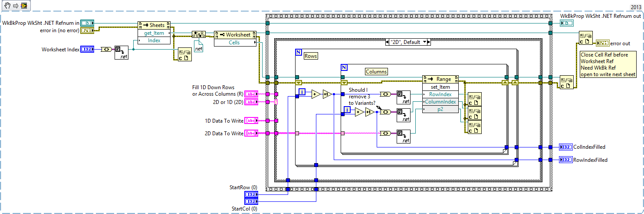Go to next case using right arrow
The height and width of the screenshot is (214, 644).
pos(429,42)
